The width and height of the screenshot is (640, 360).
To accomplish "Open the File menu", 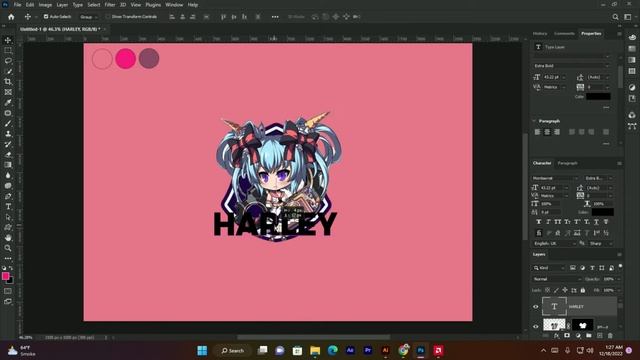I will (18, 5).
